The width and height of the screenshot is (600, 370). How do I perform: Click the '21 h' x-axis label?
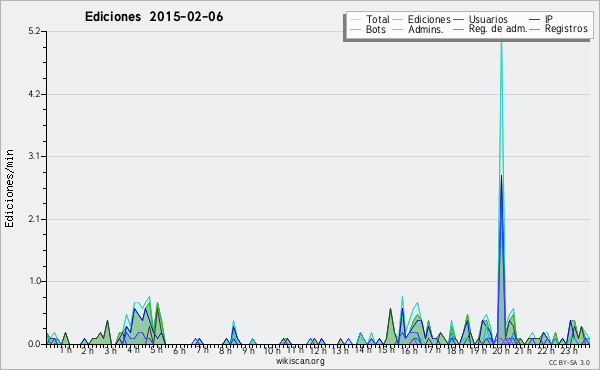[523, 350]
